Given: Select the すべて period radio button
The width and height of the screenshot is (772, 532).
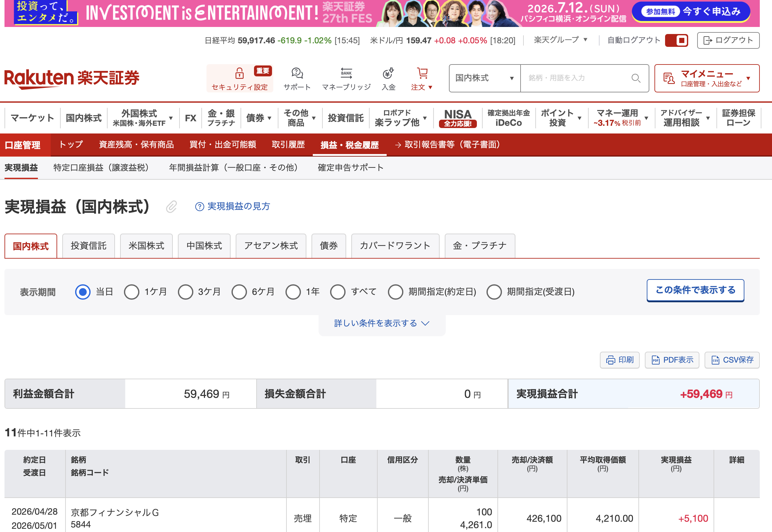Looking at the screenshot, I should [x=338, y=292].
